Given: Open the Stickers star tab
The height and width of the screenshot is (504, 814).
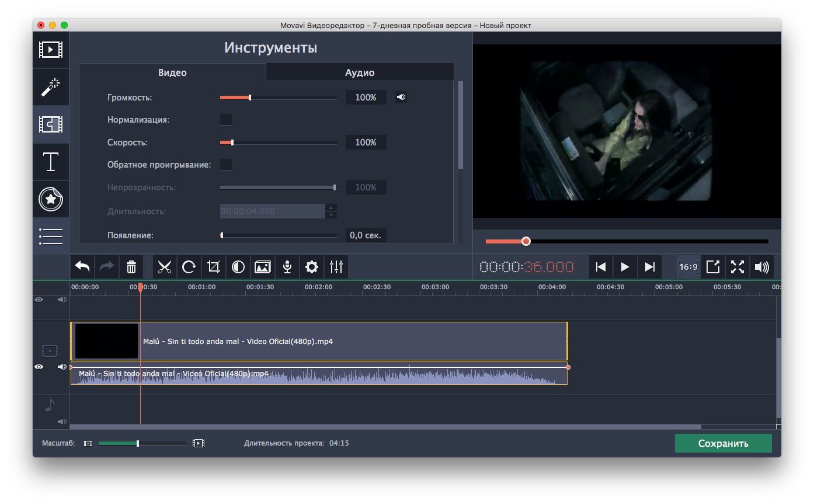Looking at the screenshot, I should [x=51, y=199].
